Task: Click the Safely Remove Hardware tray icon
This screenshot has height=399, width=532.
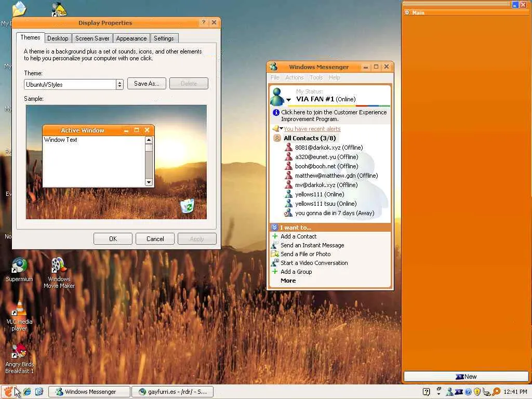Action: pos(486,392)
